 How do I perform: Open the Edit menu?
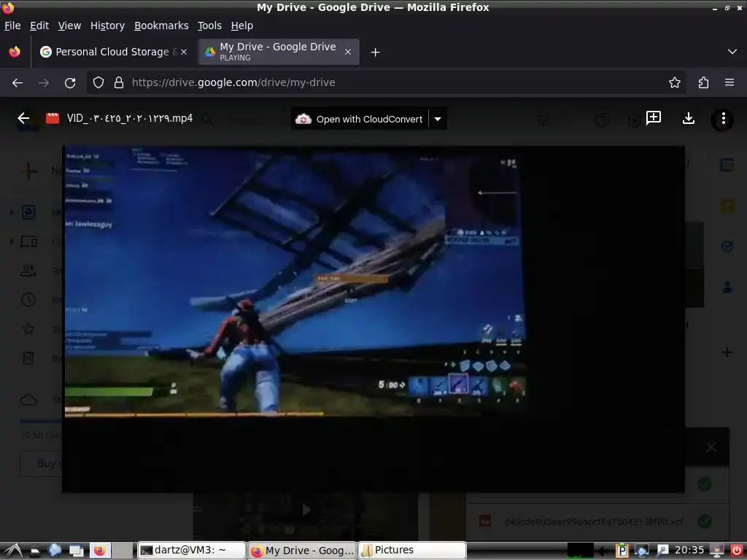[39, 26]
